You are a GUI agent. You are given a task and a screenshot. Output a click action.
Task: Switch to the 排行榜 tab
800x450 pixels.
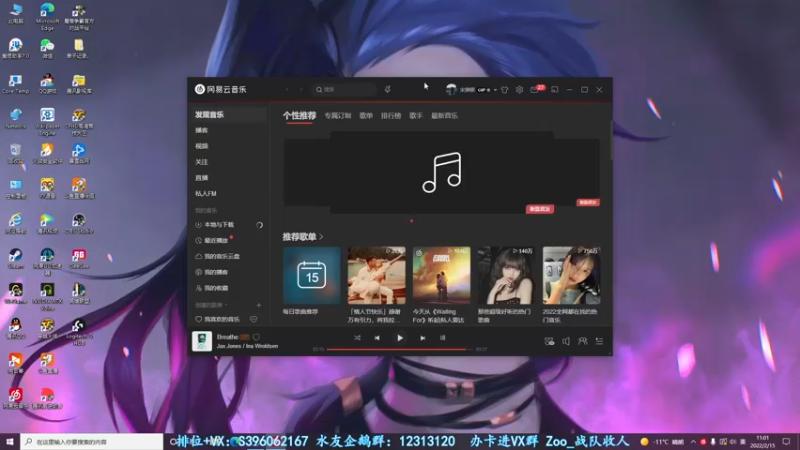tap(391, 116)
